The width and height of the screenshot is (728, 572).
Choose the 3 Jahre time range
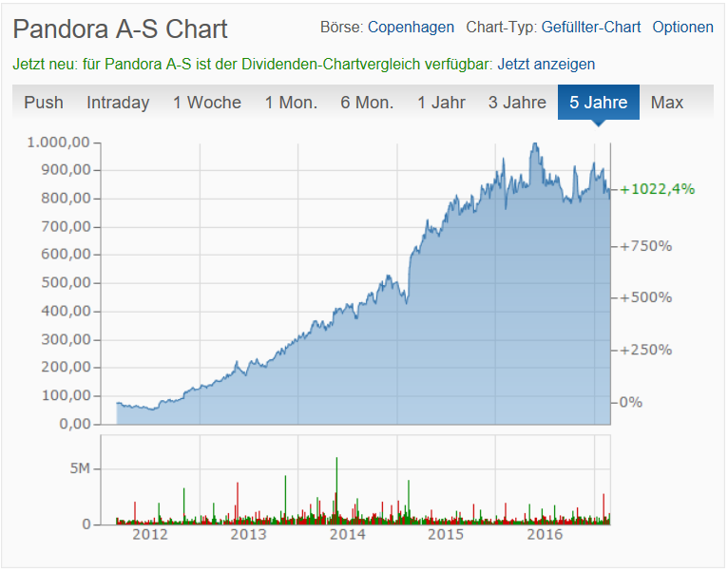[x=517, y=103]
